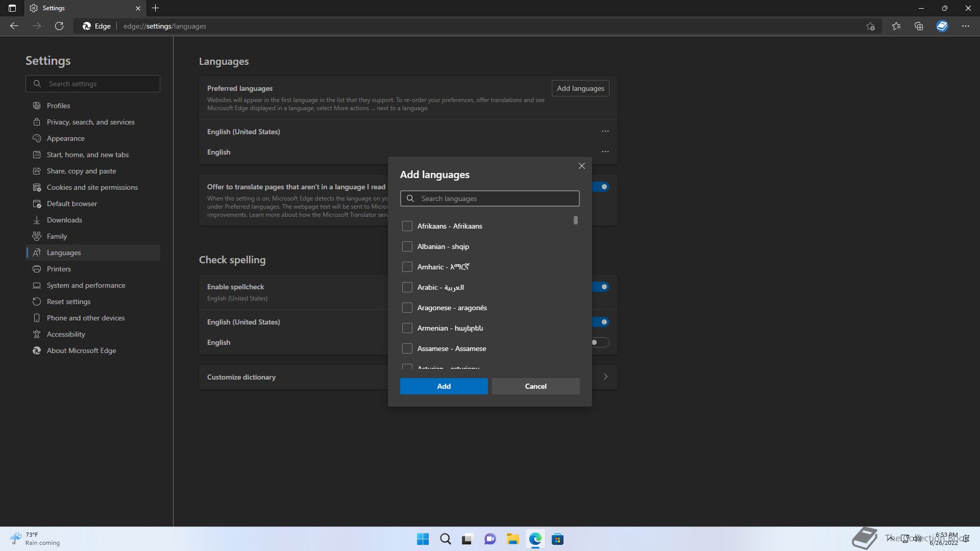Viewport: 980px width, 551px height.
Task: Enable the English spellcheck toggle
Action: pyautogui.click(x=600, y=342)
